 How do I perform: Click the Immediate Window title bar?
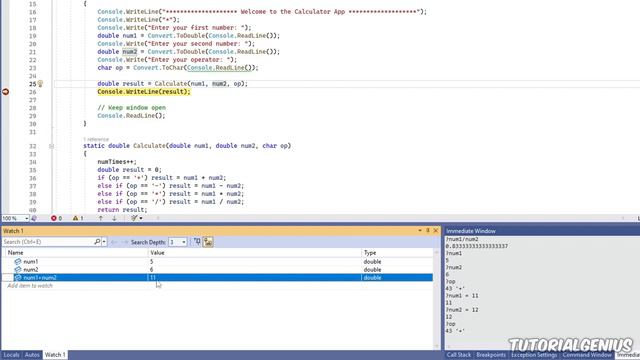pos(542,231)
